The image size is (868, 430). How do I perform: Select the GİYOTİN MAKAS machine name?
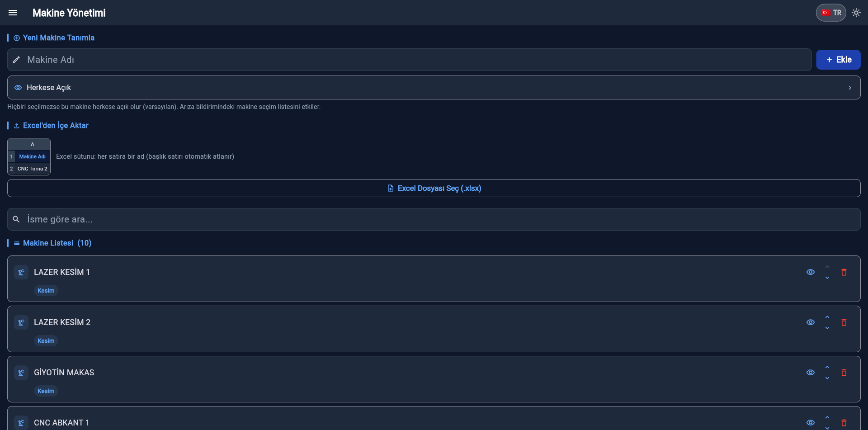(x=64, y=373)
